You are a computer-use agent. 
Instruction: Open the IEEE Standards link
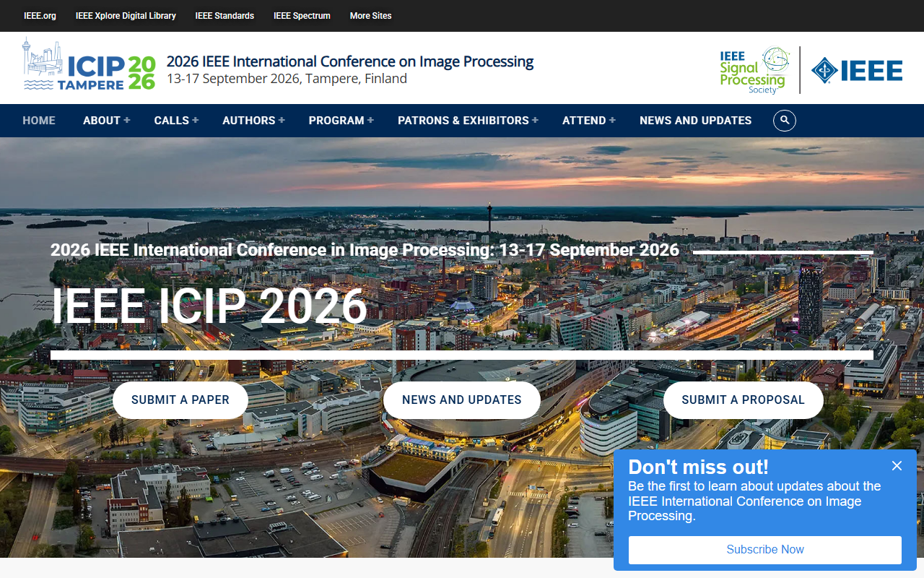pos(225,16)
